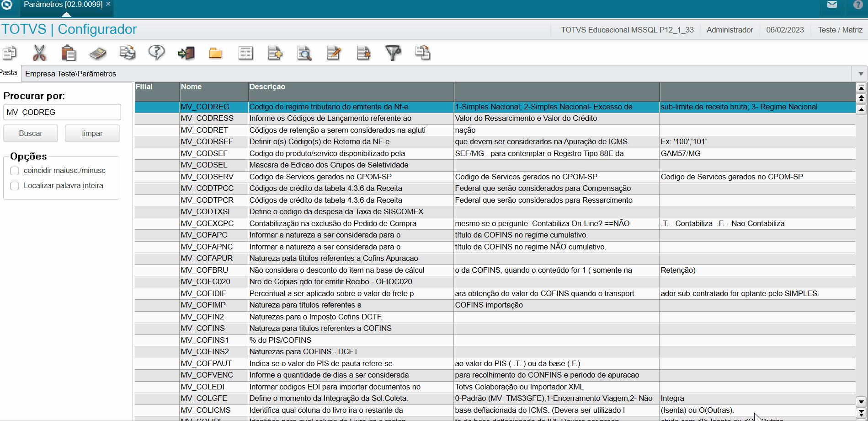Click the Copy icon in toolbar
868x421 pixels.
tap(9, 53)
